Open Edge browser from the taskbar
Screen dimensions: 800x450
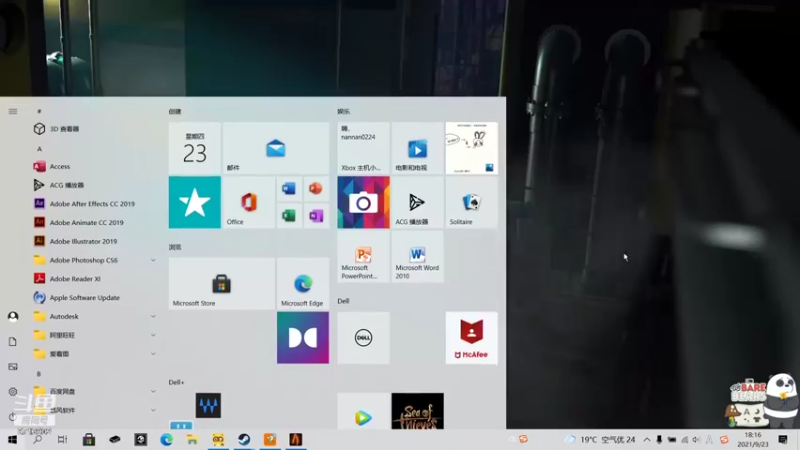coord(166,439)
